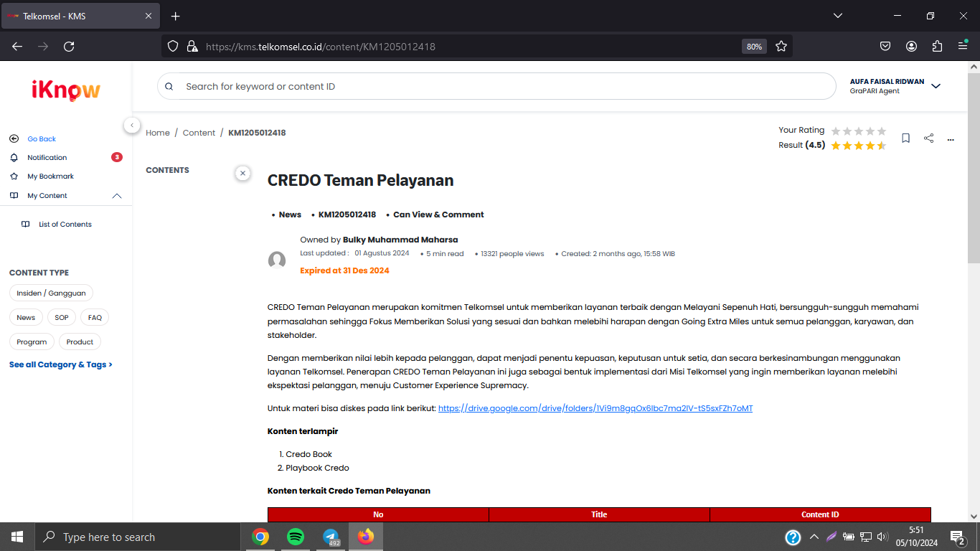This screenshot has width=980, height=551.
Task: Click the red notification count badge
Action: pos(117,157)
